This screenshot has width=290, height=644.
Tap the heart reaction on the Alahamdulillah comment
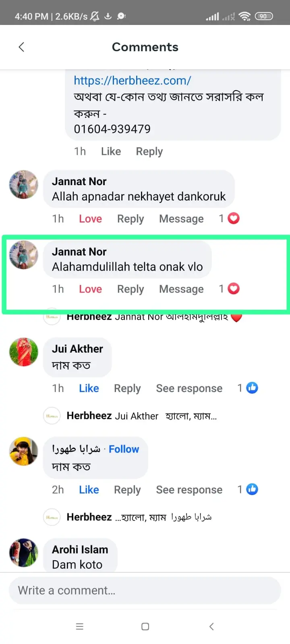click(x=234, y=289)
